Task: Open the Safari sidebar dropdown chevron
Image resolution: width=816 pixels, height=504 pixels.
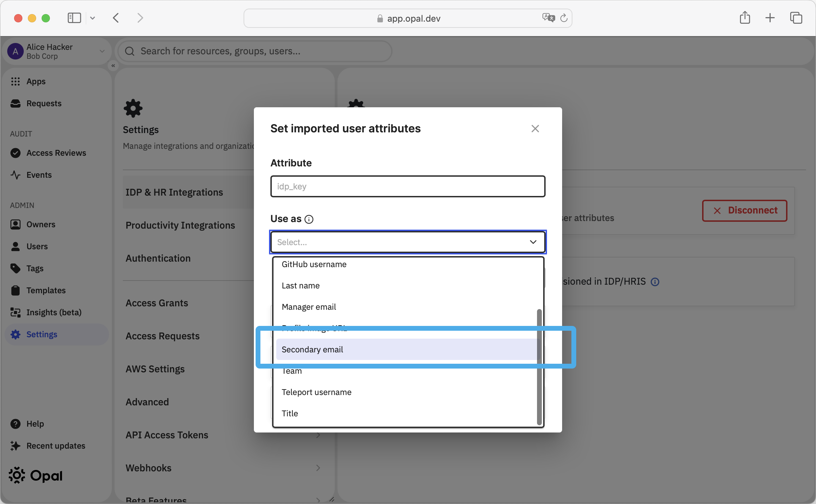Action: pos(93,18)
